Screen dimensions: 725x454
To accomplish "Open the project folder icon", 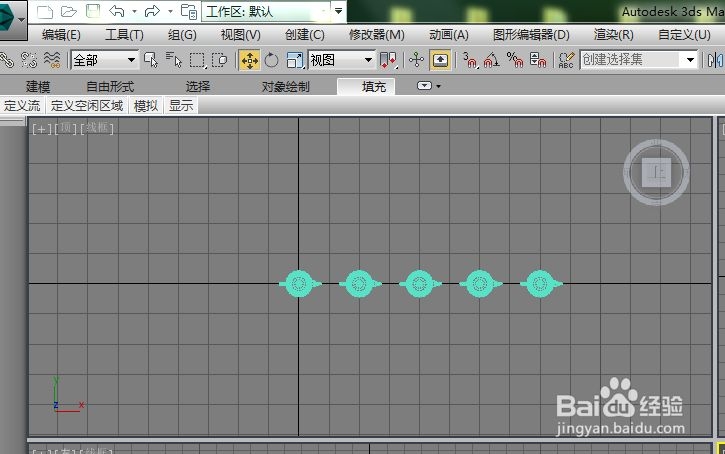I will pos(189,11).
